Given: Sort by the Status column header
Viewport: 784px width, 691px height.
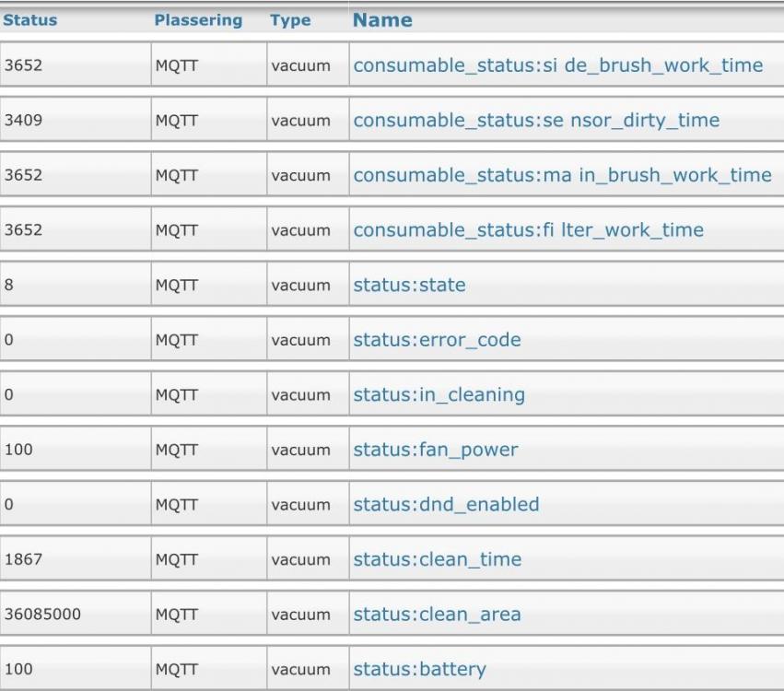Looking at the screenshot, I should [29, 20].
